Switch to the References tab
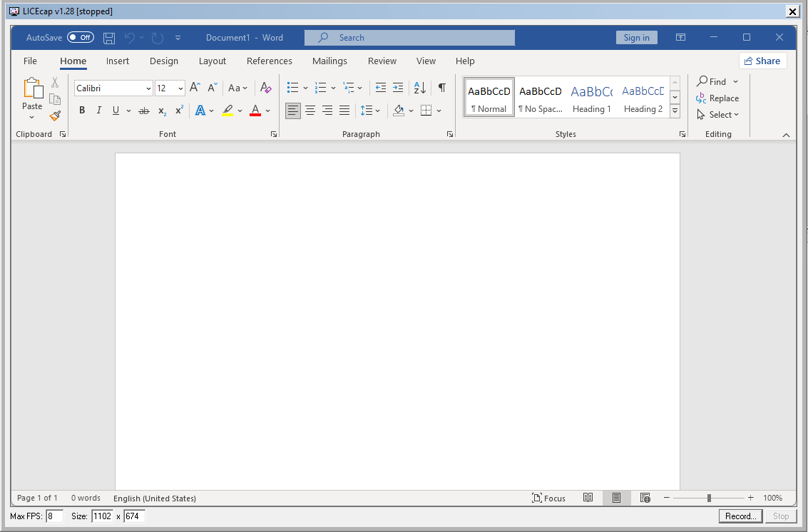 (x=270, y=61)
